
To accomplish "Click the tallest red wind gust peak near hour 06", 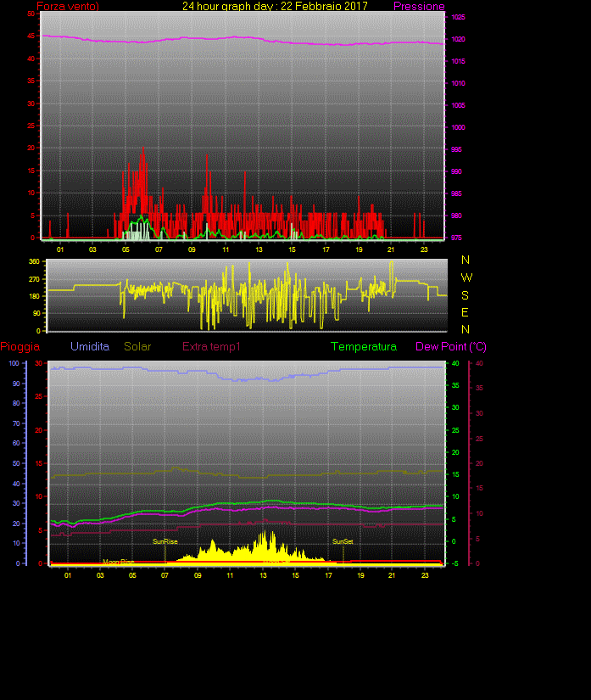I will click(x=142, y=148).
